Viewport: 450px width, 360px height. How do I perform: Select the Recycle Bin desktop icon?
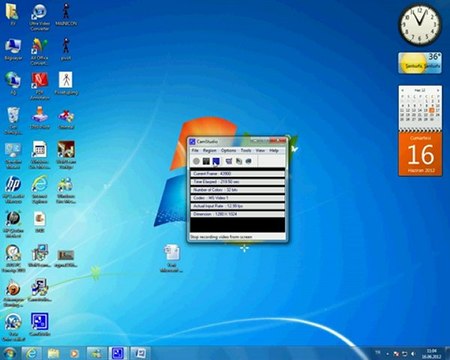[x=13, y=121]
